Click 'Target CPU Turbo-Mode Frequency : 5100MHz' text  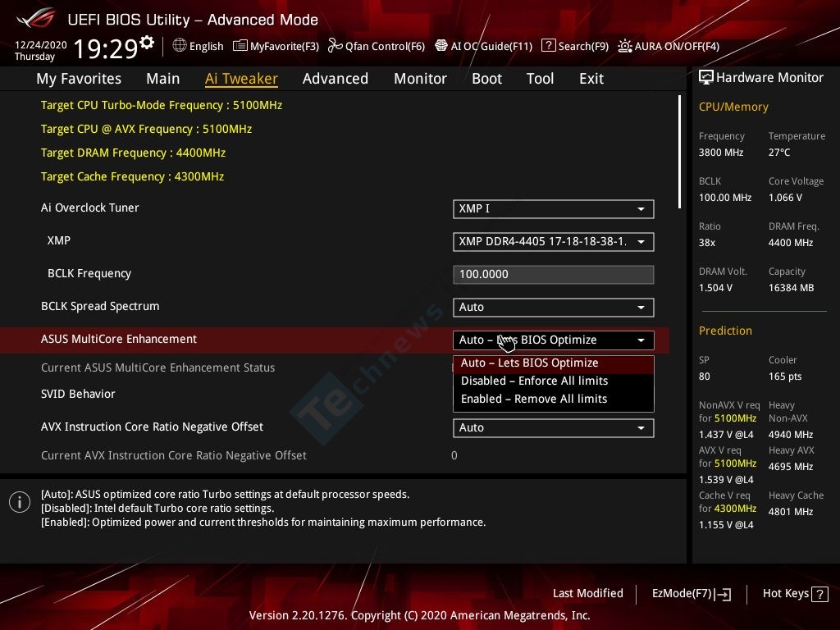tap(162, 105)
